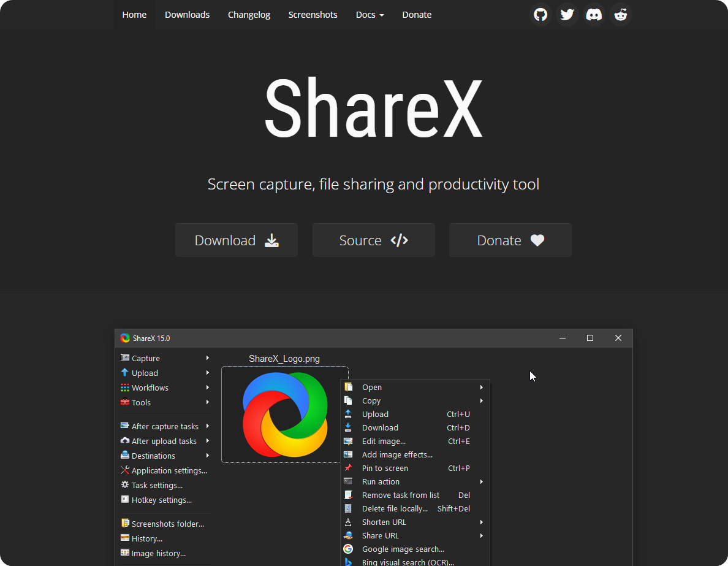
Task: Click the Source code button
Action: click(374, 240)
